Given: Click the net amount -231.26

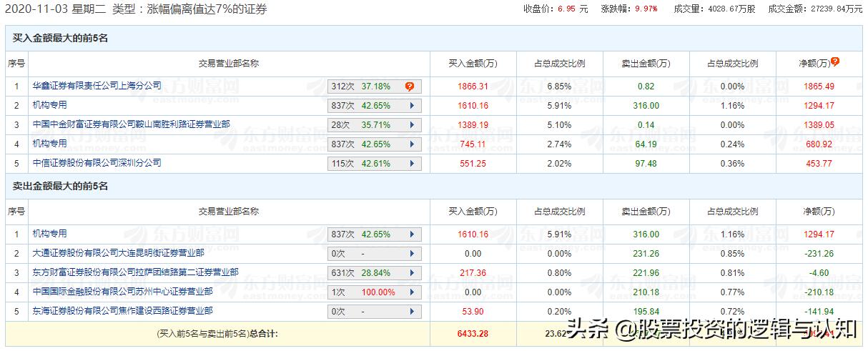Looking at the screenshot, I should [x=819, y=254].
